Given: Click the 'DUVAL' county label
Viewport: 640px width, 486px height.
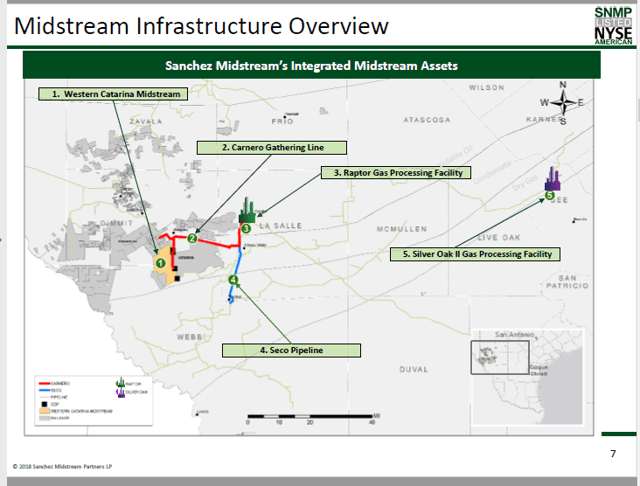Looking at the screenshot, I should (x=413, y=369).
